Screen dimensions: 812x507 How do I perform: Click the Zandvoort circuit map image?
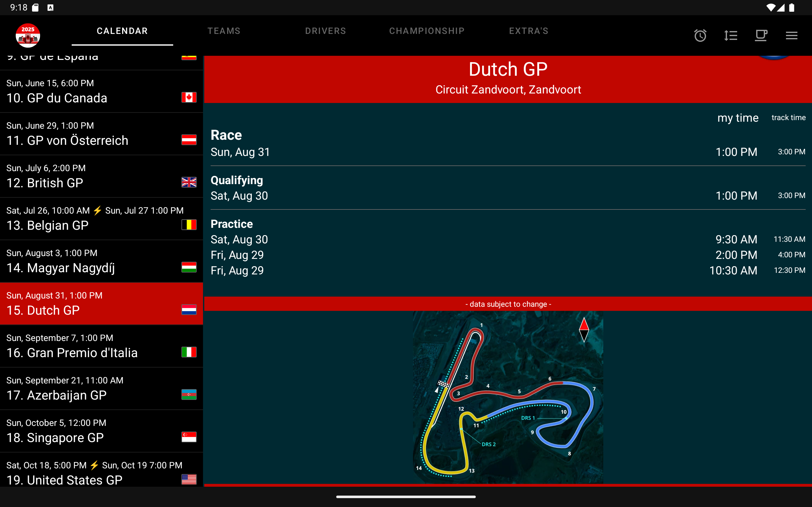coord(508,397)
